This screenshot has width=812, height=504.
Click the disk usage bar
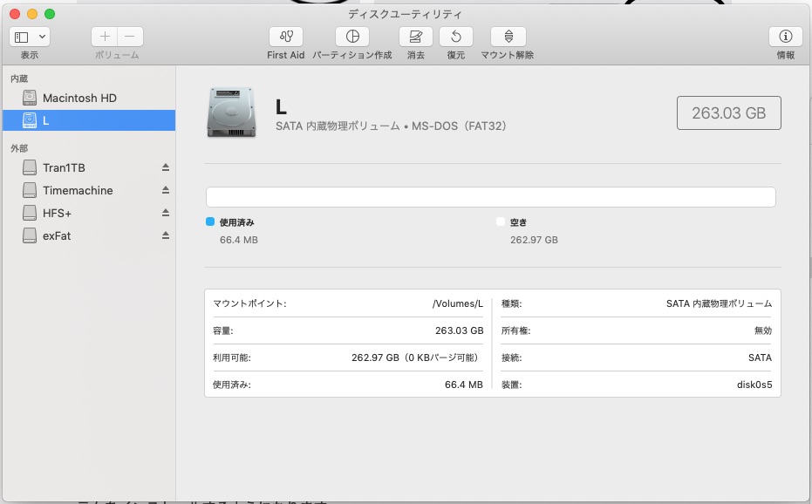490,197
